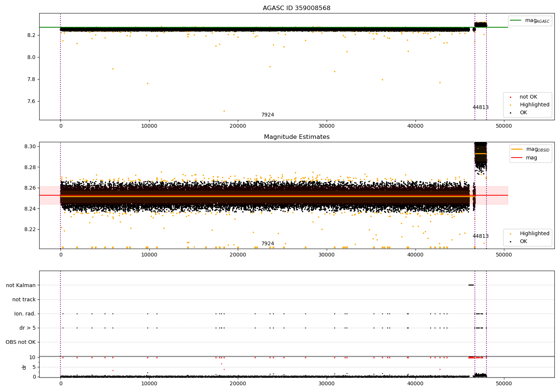Click the 'Ion. rad.' row label
The width and height of the screenshot is (560, 392).
click(25, 314)
